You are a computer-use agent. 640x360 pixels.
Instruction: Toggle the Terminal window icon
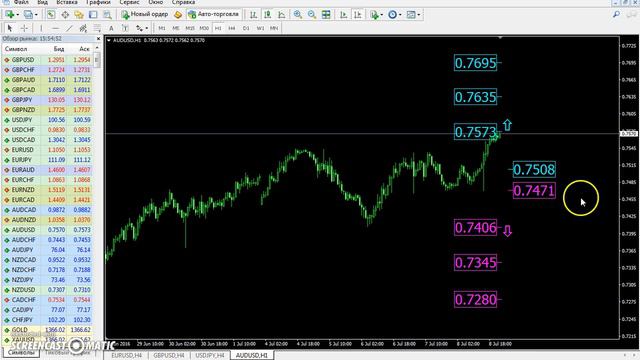[93, 15]
